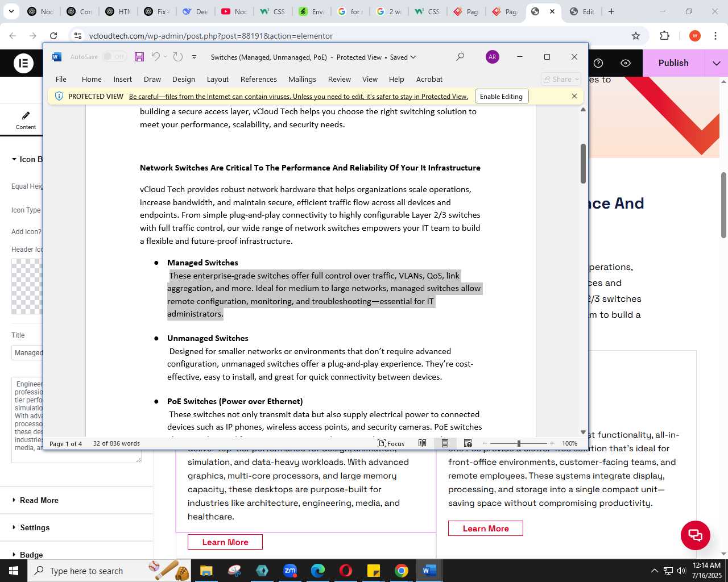Click the Word search magnifier icon
Image resolution: width=728 pixels, height=582 pixels.
(460, 57)
